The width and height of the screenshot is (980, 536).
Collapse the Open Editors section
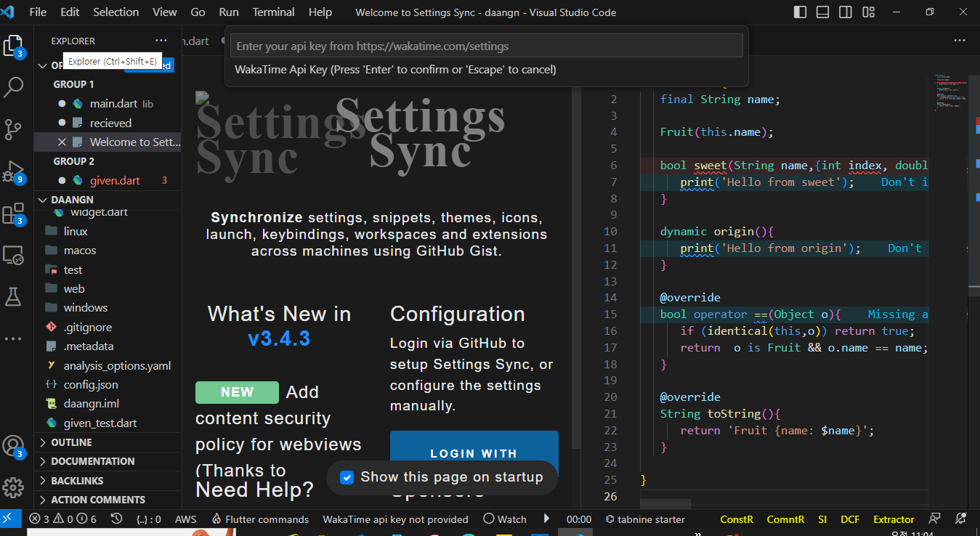42,65
